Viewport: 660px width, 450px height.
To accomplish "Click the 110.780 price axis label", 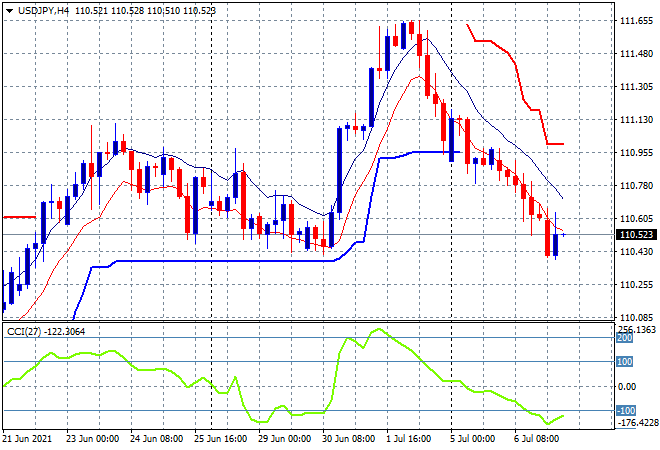I will (x=636, y=186).
